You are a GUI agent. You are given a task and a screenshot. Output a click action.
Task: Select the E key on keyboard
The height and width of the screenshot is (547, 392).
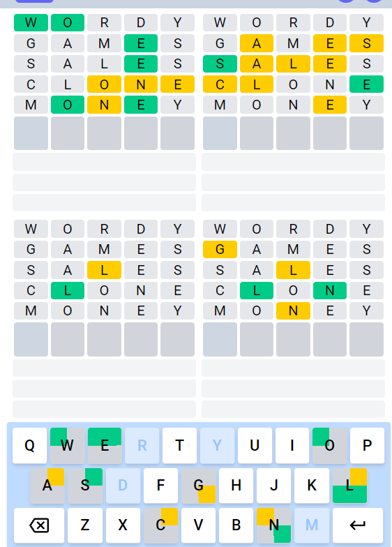click(x=105, y=445)
